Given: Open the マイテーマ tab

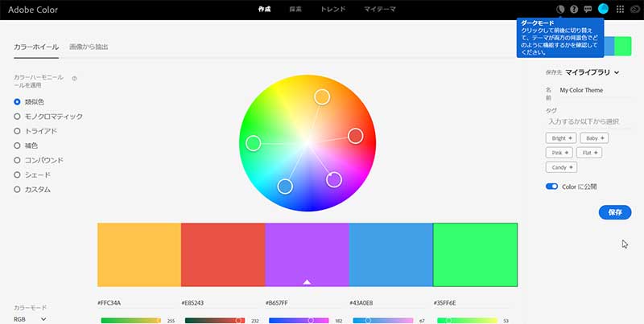Looking at the screenshot, I should 379,9.
